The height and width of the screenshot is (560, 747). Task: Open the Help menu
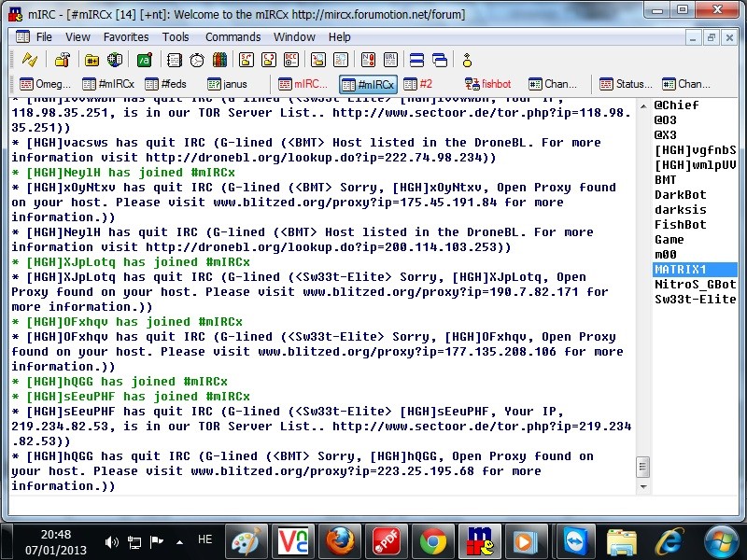(339, 37)
